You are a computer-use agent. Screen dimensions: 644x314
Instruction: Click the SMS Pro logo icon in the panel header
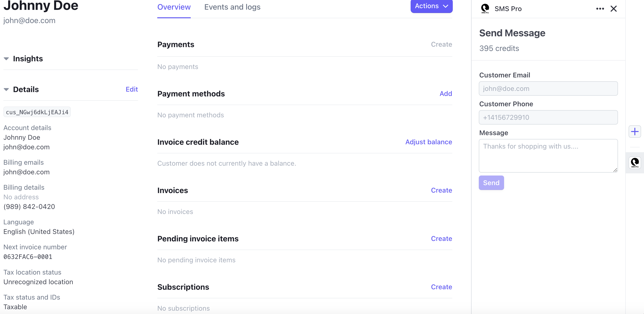485,8
